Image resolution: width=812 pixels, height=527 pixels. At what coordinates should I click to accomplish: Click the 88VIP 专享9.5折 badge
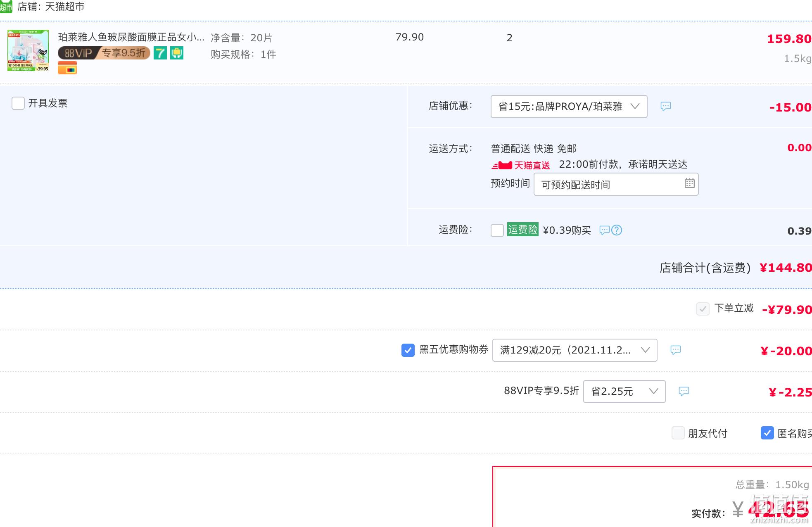pos(104,53)
